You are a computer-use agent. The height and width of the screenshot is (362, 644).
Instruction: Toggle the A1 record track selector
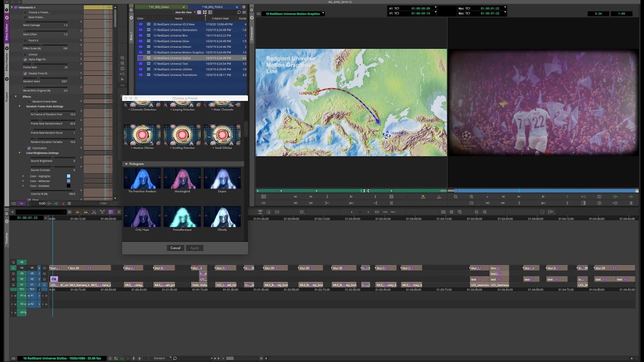(31, 296)
